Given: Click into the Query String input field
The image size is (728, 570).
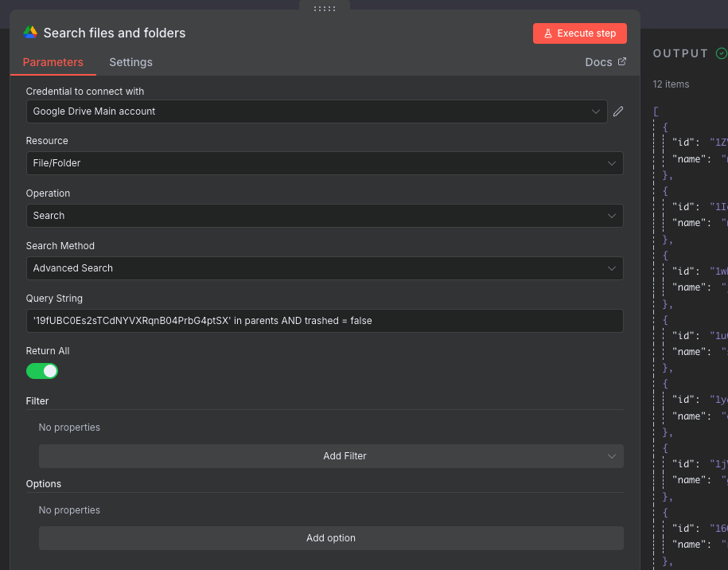Looking at the screenshot, I should tap(324, 321).
